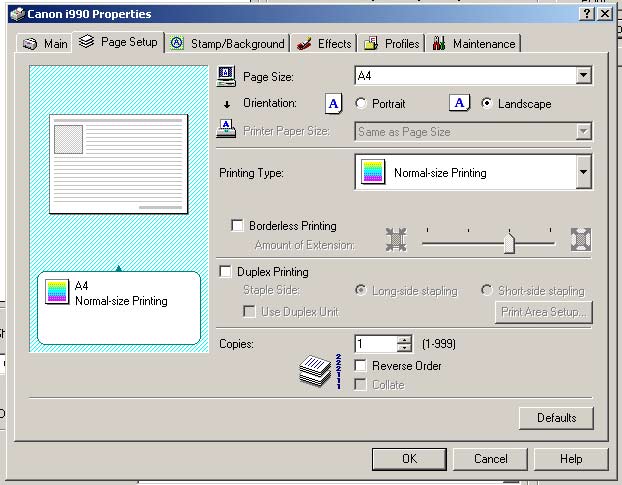Image resolution: width=622 pixels, height=485 pixels.
Task: Tick the Use Duplex Unit checkbox
Action: pyautogui.click(x=249, y=312)
